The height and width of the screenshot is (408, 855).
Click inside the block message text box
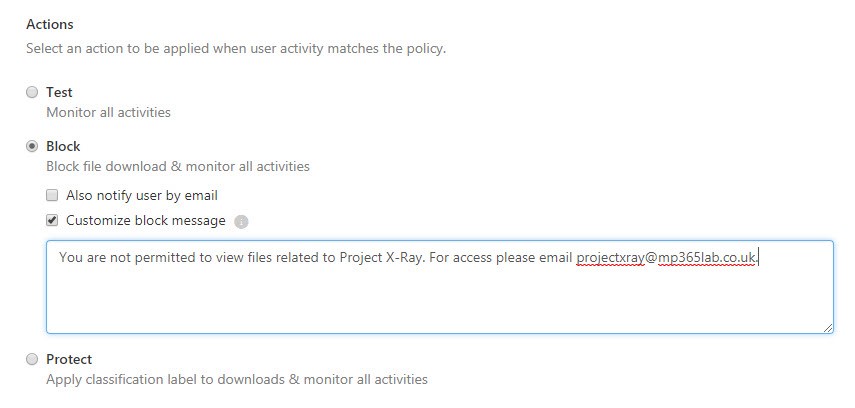[439, 297]
